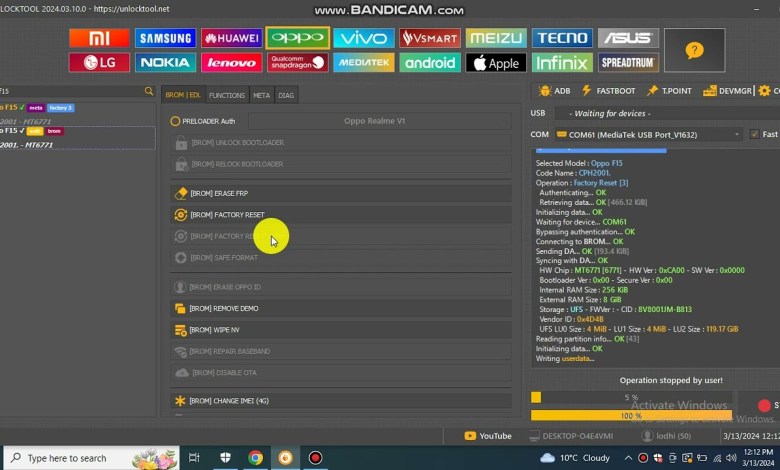This screenshot has height=470, width=780.
Task: Click the model search input field
Action: tap(72, 91)
